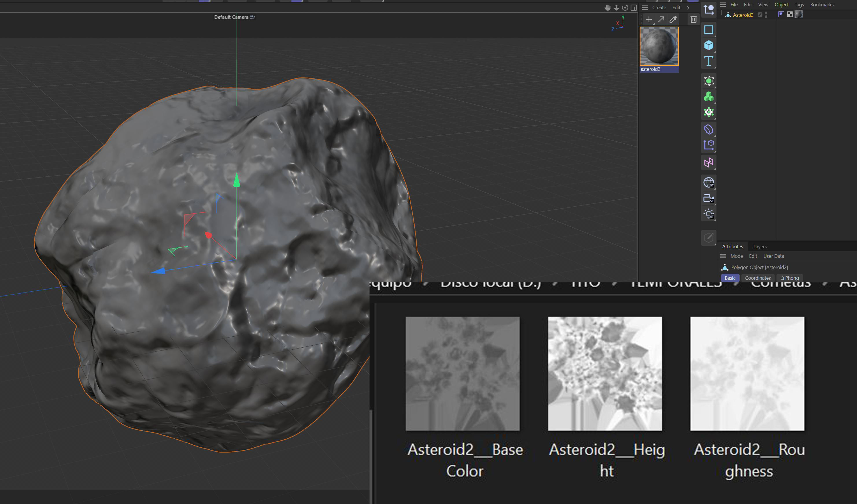The image size is (857, 504).
Task: Open the Edit menu in Attributes panel
Action: click(x=753, y=256)
